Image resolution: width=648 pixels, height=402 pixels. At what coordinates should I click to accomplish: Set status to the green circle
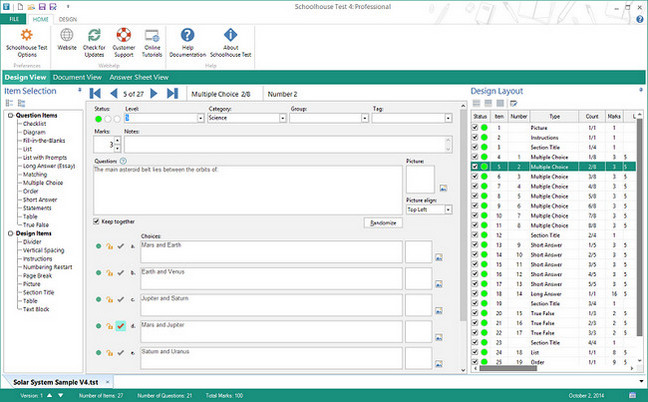96,118
